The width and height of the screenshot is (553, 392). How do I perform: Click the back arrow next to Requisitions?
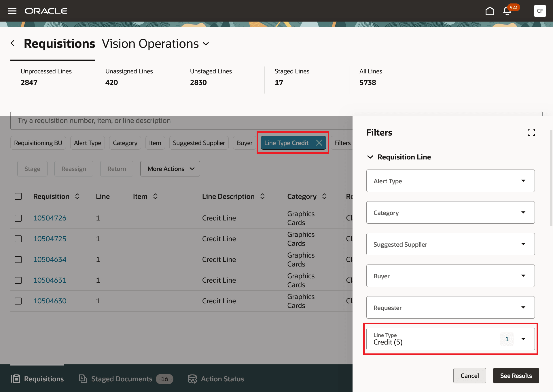pos(13,43)
